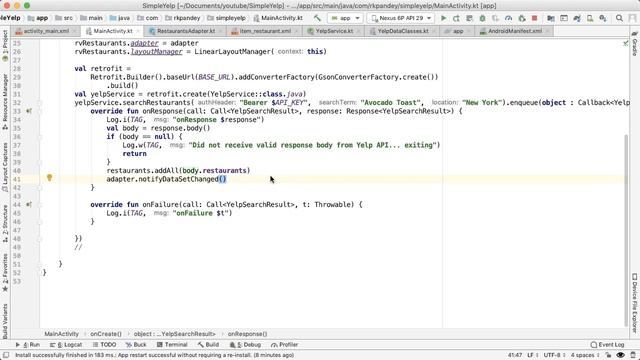This screenshot has height=360, width=640.
Task: Toggle the Device File Explorer tool window
Action: pyautogui.click(x=635, y=303)
